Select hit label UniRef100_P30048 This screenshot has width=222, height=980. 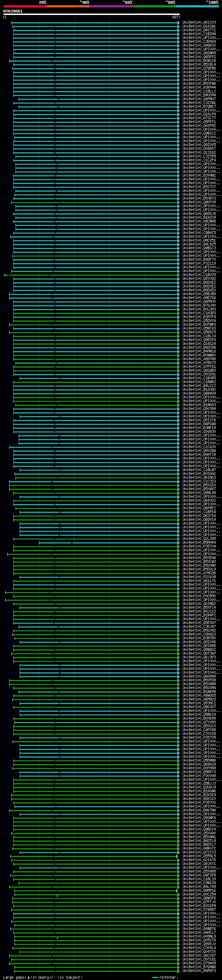pyautogui.click(x=199, y=776)
